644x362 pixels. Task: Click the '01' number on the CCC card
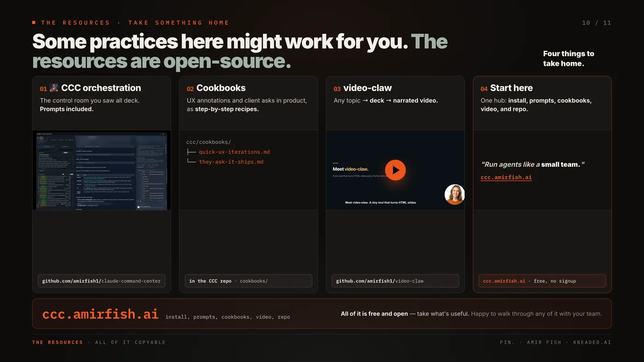point(43,89)
